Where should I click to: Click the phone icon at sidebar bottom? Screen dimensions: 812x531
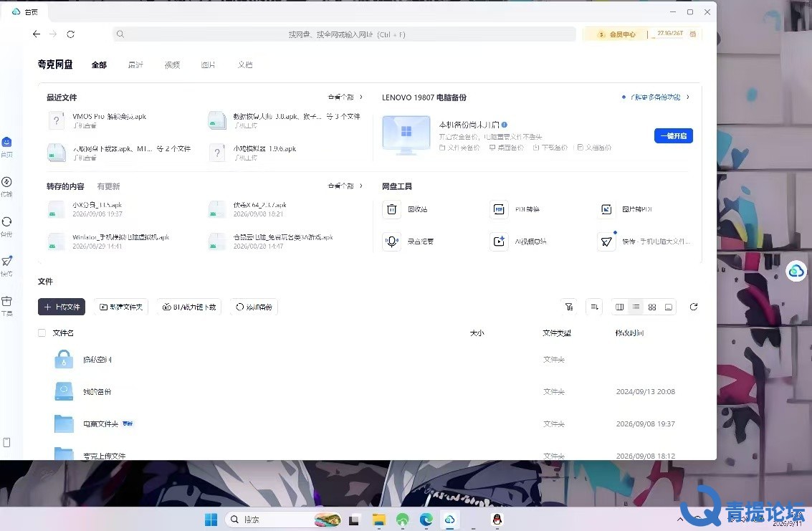click(6, 442)
